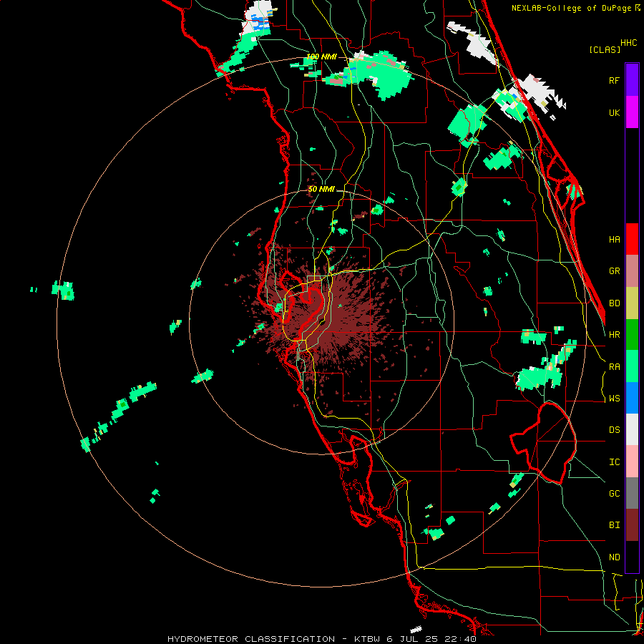Click the BD yellow legend swatch

[632, 303]
